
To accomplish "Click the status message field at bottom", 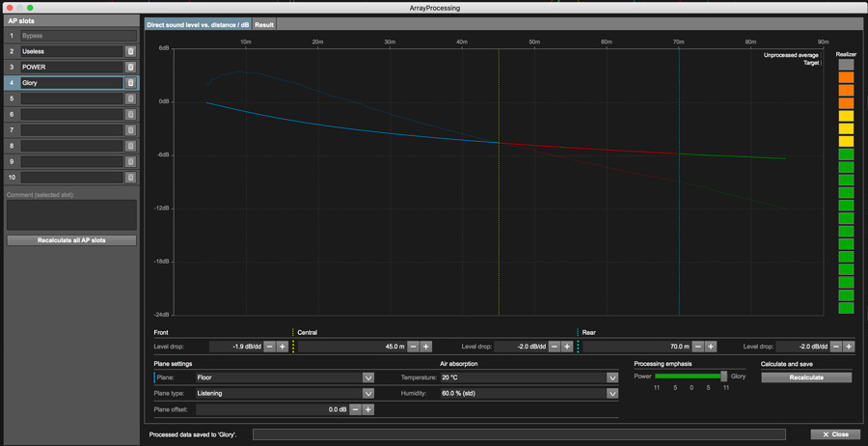I will coord(519,434).
